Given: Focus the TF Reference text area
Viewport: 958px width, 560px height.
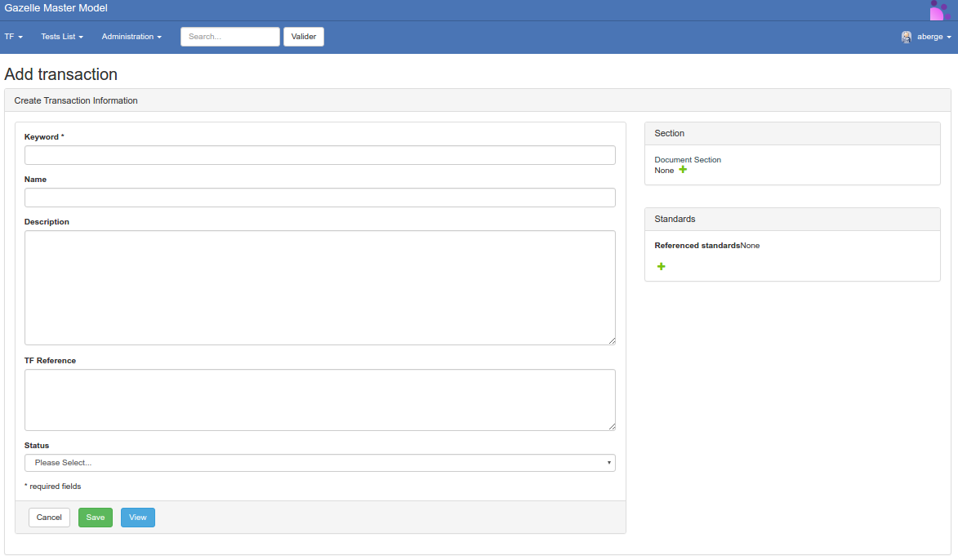Looking at the screenshot, I should click(x=319, y=399).
